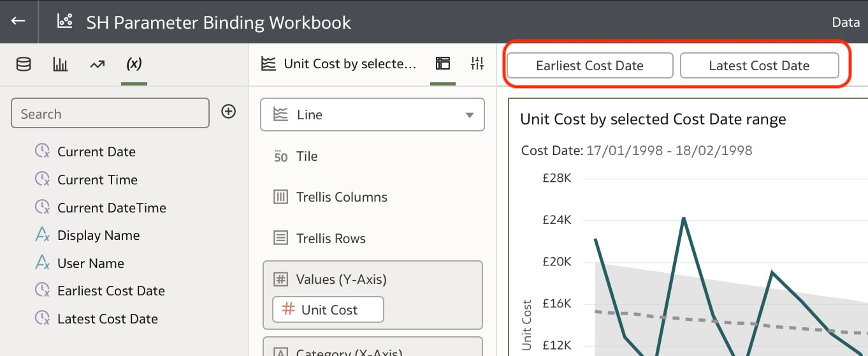Image resolution: width=868 pixels, height=356 pixels.
Task: Click the £24K axis label
Action: (x=556, y=220)
